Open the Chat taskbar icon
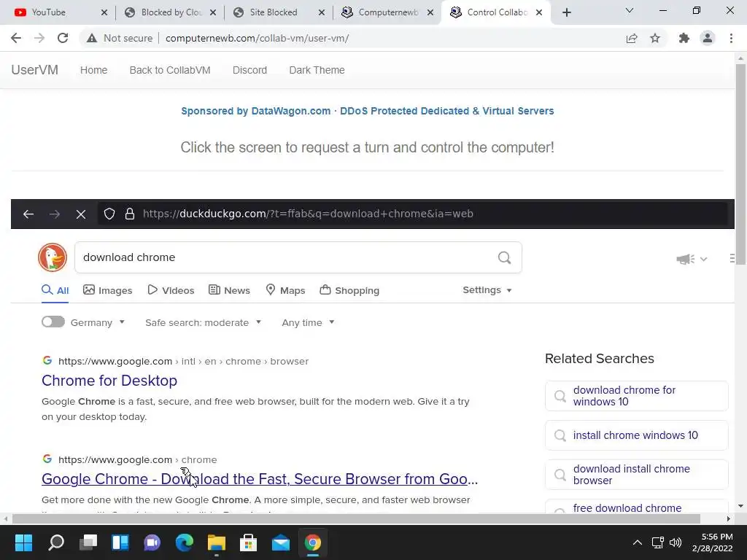Image resolution: width=747 pixels, height=560 pixels. point(152,542)
